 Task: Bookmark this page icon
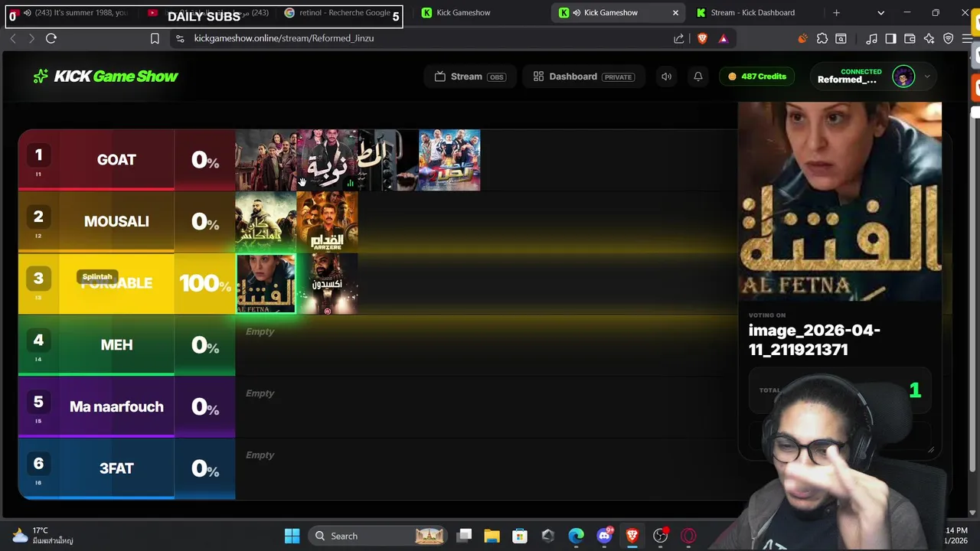[x=155, y=38]
